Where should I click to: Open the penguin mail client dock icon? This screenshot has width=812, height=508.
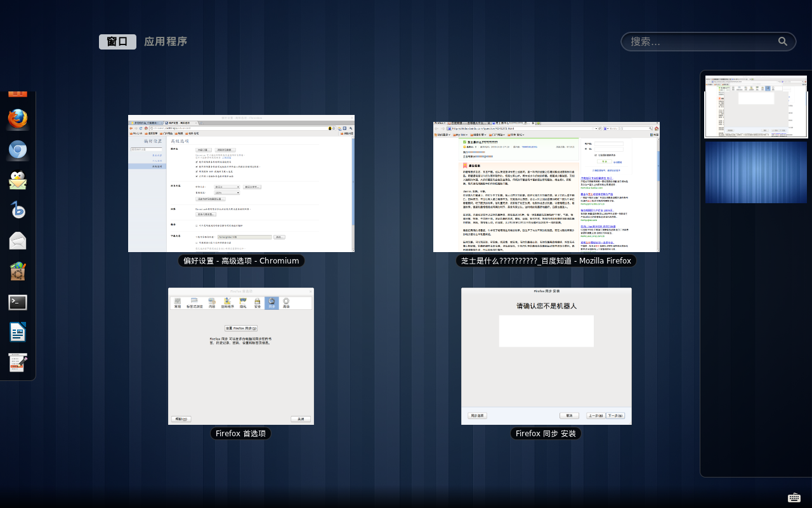pos(18,180)
